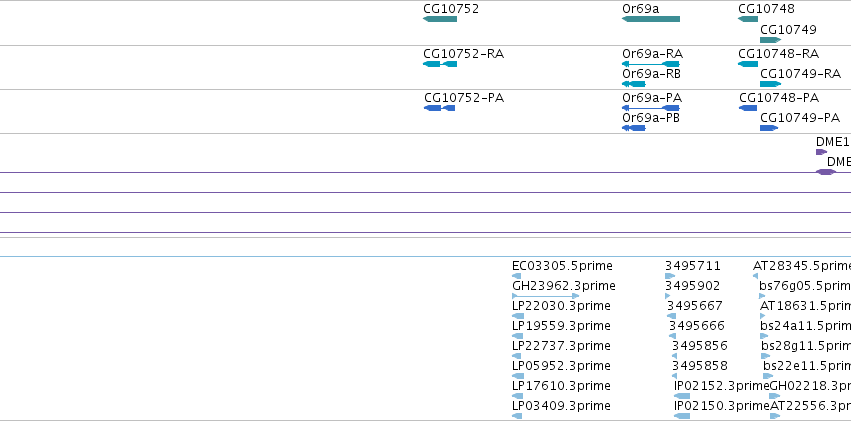851x421 pixels.
Task: Select the CG10752 gene glyph
Action: [x=440, y=19]
